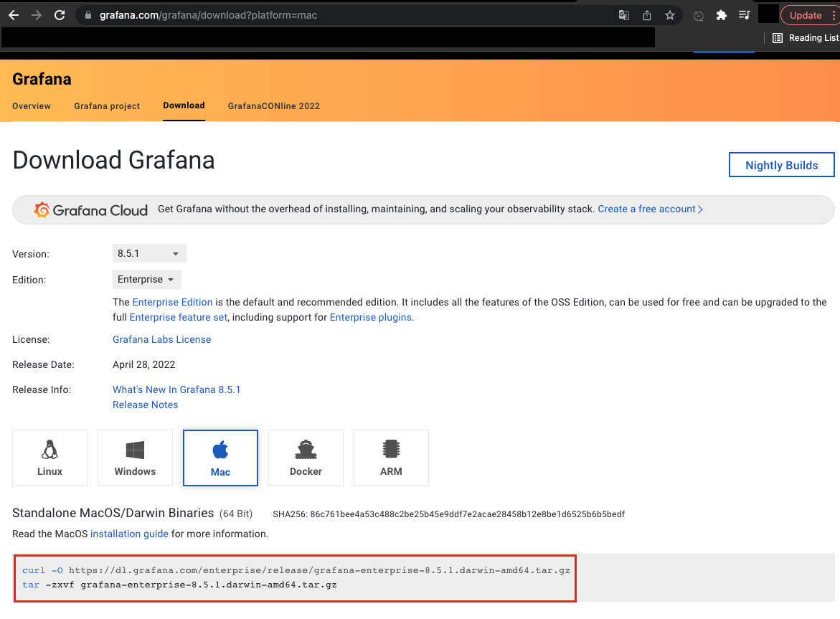Click the Grafana header title
The image size is (840, 619).
coord(42,79)
